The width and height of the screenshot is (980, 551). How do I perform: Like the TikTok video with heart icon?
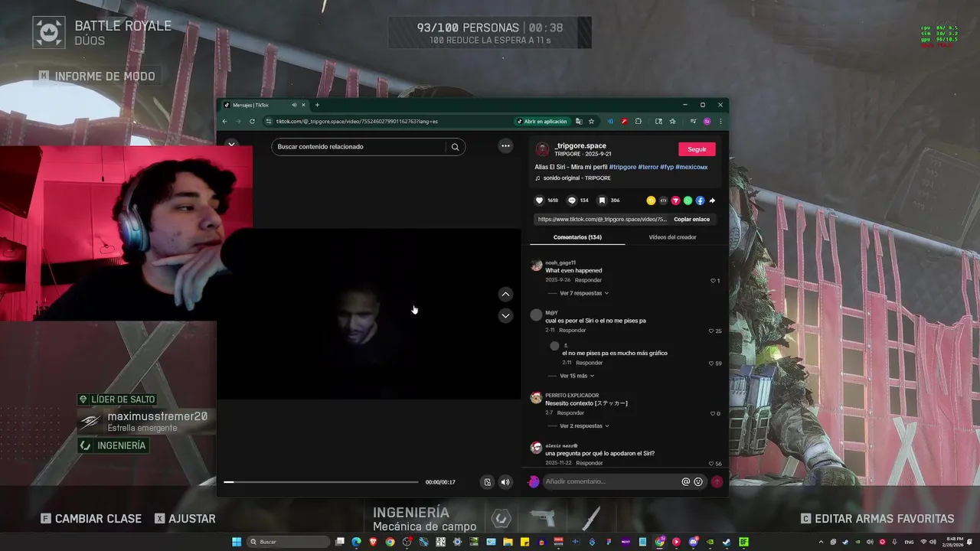pyautogui.click(x=539, y=201)
